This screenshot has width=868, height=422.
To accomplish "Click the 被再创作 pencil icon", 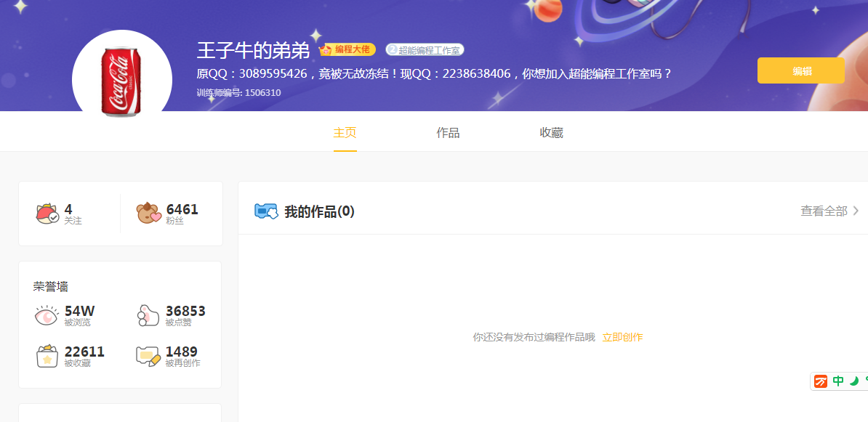I will (x=148, y=356).
